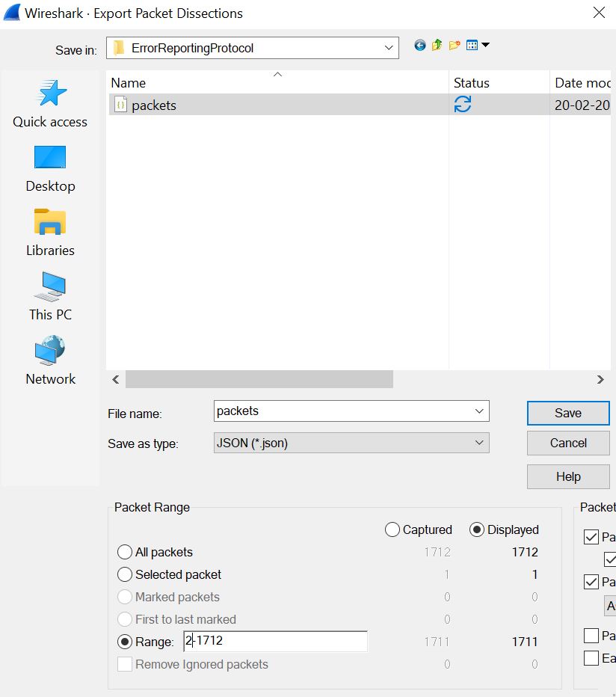The width and height of the screenshot is (616, 697).
Task: Click the scroll right arrow
Action: coord(600,379)
